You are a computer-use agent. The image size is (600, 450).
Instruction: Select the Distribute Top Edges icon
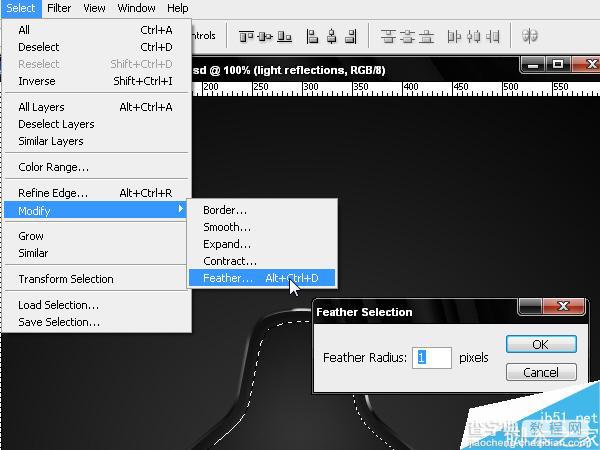388,37
